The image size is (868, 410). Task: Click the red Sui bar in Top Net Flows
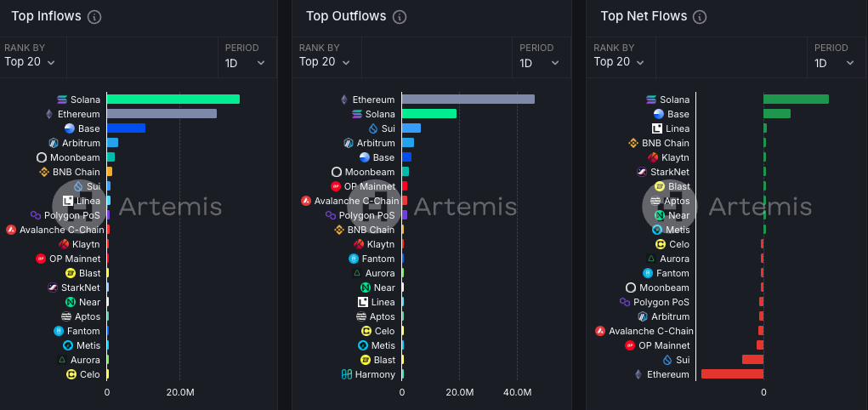click(753, 360)
